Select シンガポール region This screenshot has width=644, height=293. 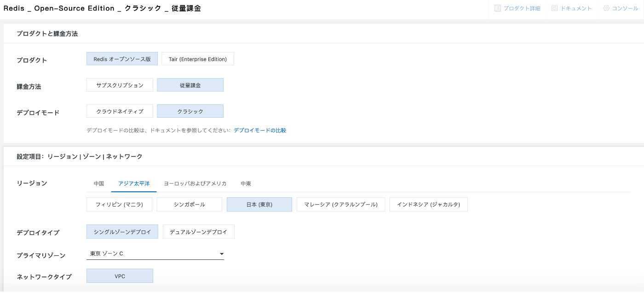coord(190,205)
